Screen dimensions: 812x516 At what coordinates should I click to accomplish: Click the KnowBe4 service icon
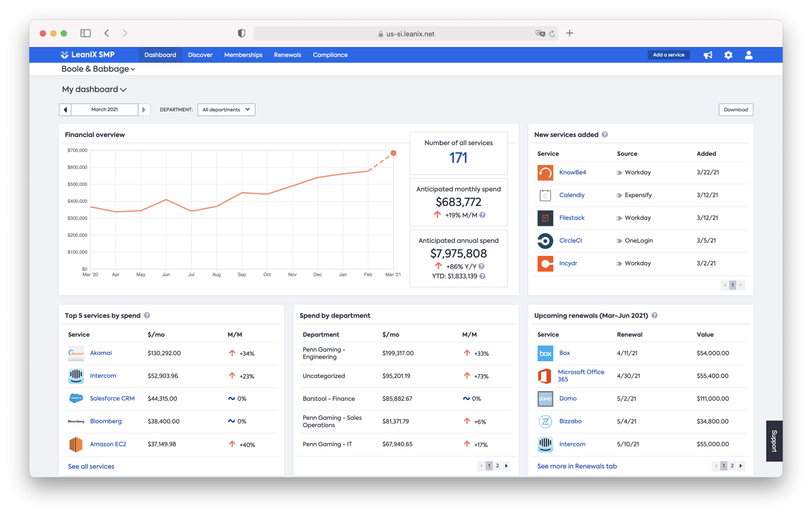coord(545,173)
